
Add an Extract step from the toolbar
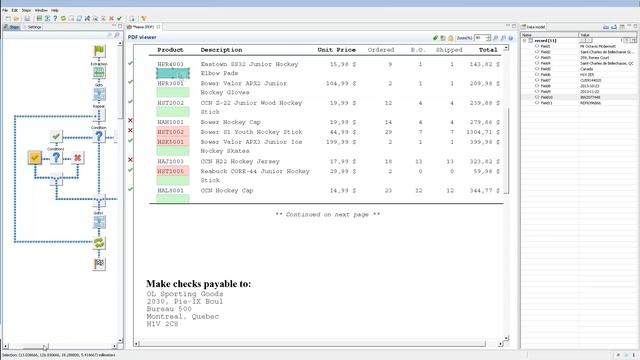click(x=39, y=18)
